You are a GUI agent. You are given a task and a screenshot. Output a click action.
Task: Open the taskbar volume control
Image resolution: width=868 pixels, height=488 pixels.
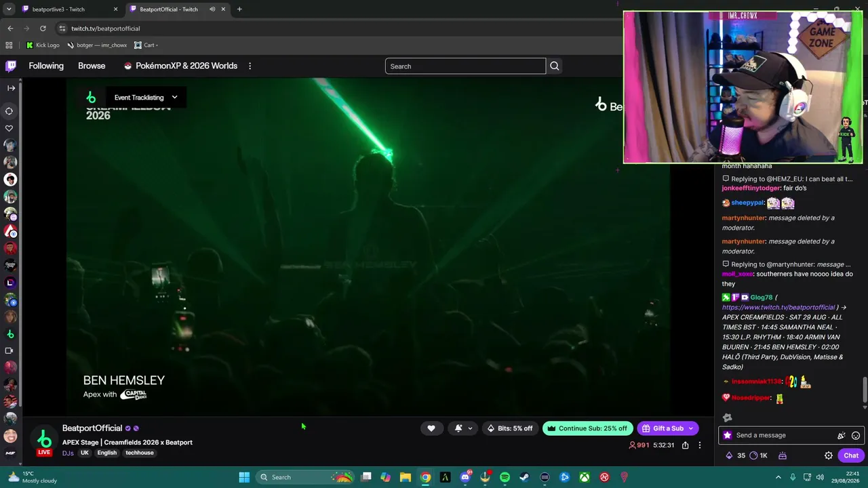click(821, 477)
